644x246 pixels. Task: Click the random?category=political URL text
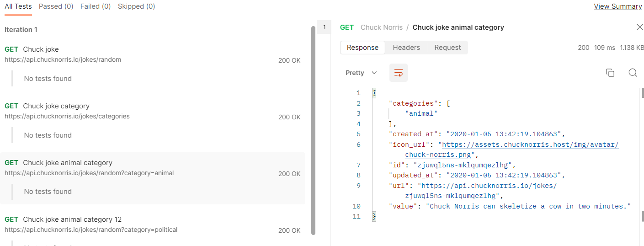[91, 230]
